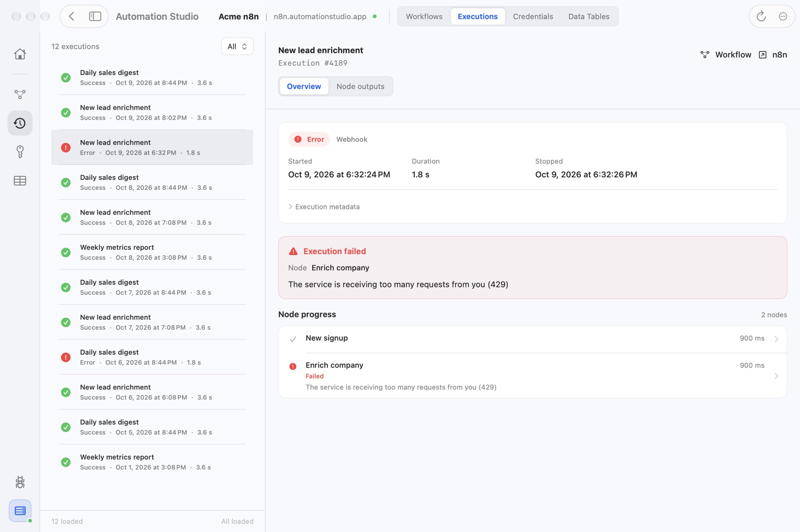Click the Execution failed warning icon
This screenshot has width=800, height=532.
pyautogui.click(x=293, y=251)
